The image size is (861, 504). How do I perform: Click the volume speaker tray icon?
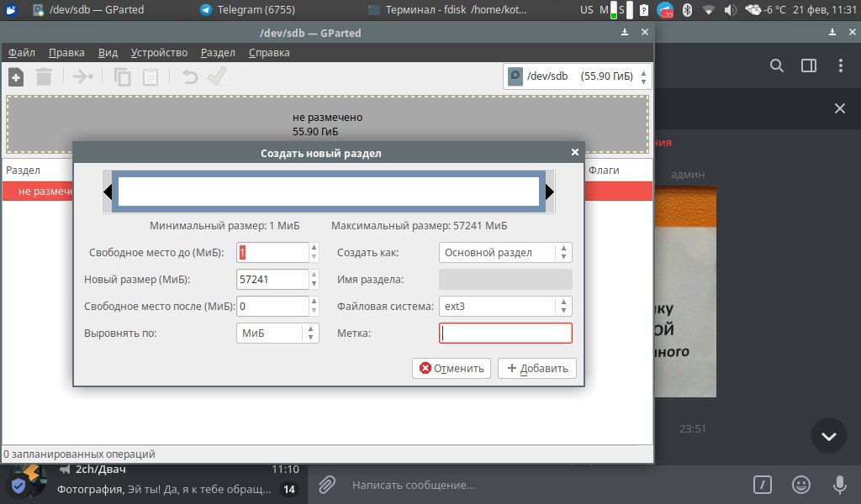(x=731, y=9)
